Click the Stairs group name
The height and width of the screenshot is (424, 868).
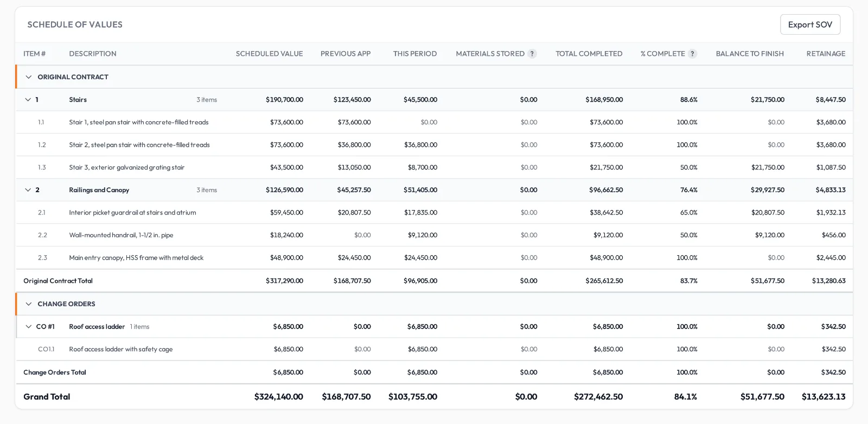point(78,100)
